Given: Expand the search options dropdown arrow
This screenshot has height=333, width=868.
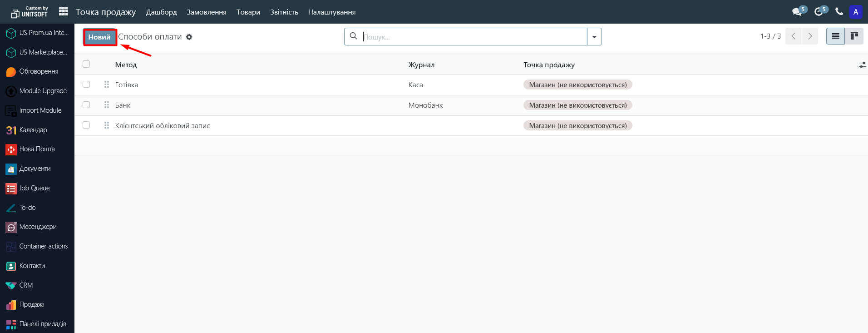Looking at the screenshot, I should (x=594, y=37).
